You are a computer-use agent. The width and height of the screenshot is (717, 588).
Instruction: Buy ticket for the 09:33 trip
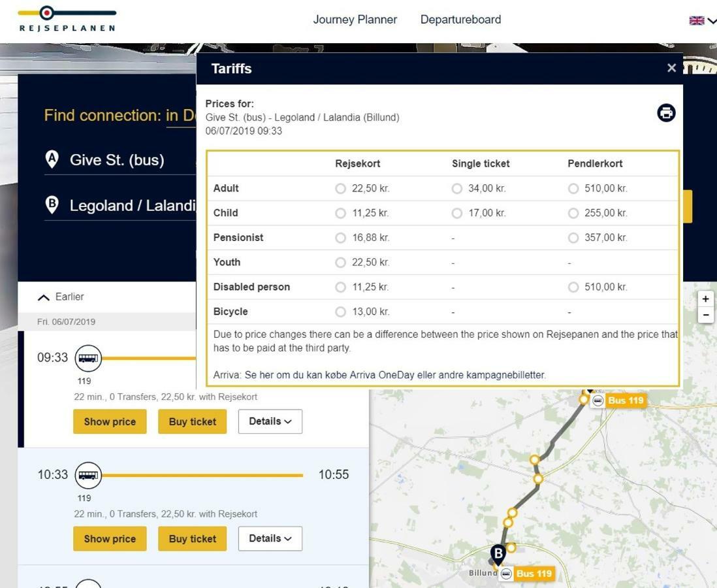tap(193, 421)
